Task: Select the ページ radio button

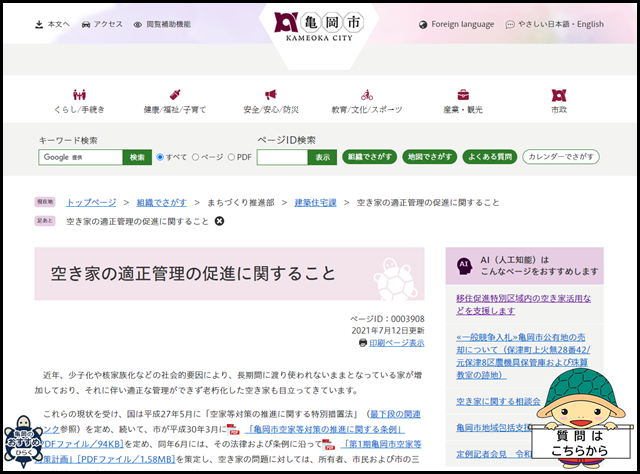Action: [x=196, y=157]
